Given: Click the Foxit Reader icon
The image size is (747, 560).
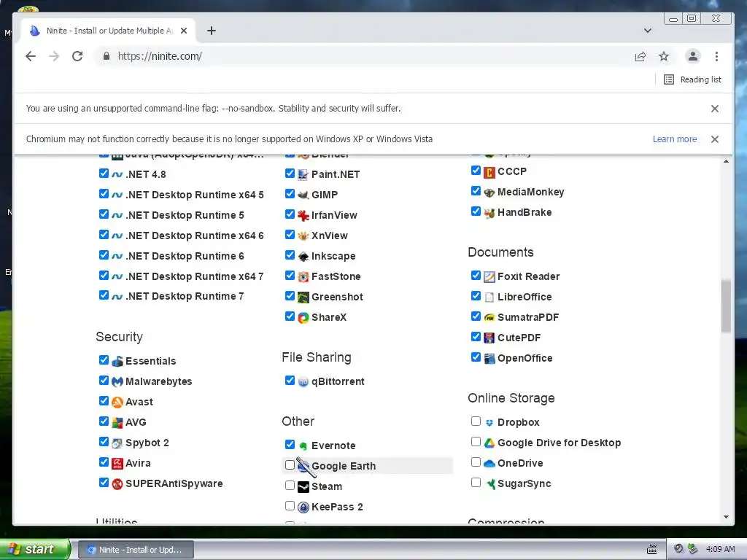Looking at the screenshot, I should 489,277.
